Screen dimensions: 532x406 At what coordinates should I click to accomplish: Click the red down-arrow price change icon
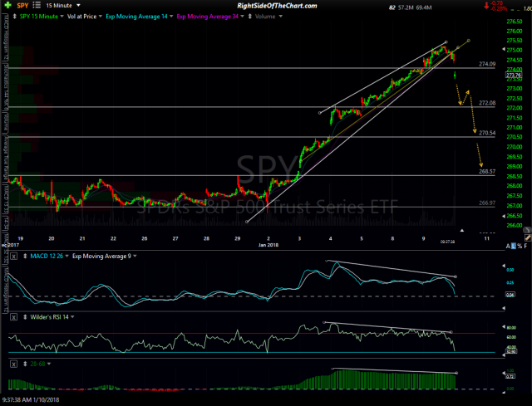[486, 6]
